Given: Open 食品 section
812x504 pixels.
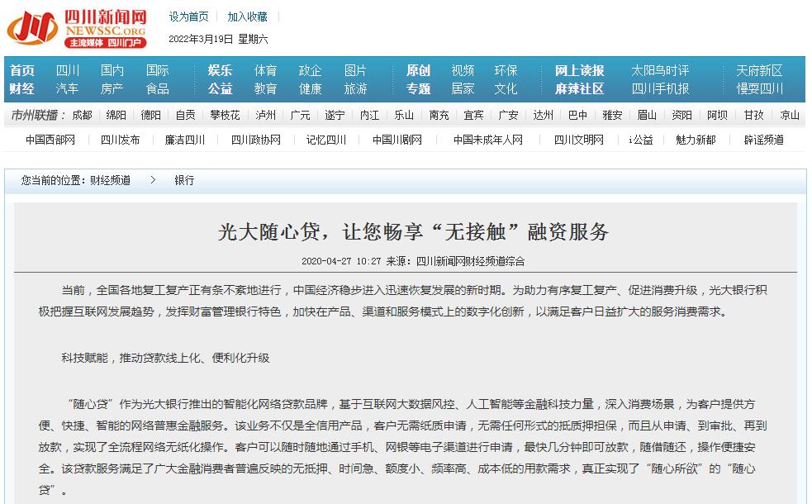Looking at the screenshot, I should point(158,89).
